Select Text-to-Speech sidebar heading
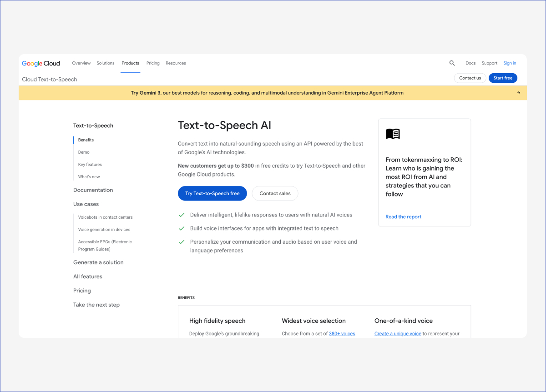 pos(93,126)
